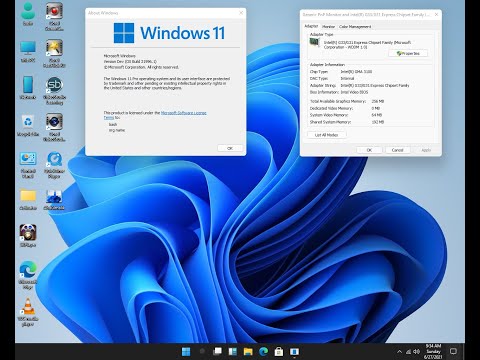
Task: Select the active About Windows taskbar item
Action: point(294,351)
